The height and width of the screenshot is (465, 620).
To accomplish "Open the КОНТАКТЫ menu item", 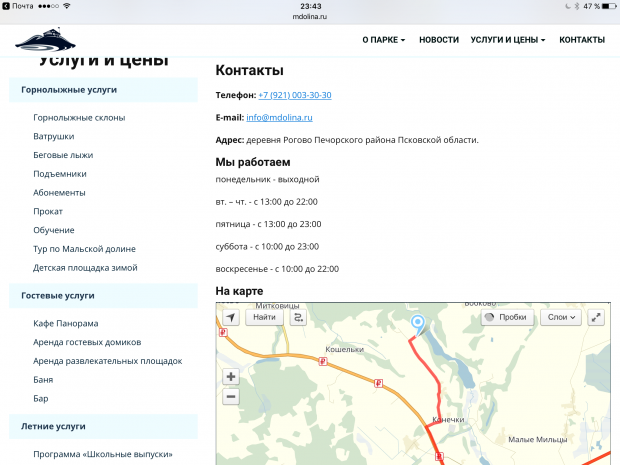I will click(582, 40).
